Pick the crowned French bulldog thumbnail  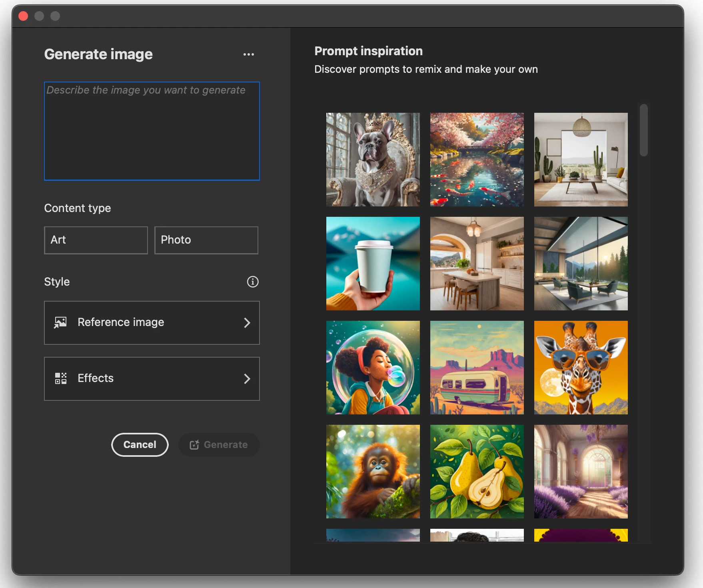tap(373, 160)
